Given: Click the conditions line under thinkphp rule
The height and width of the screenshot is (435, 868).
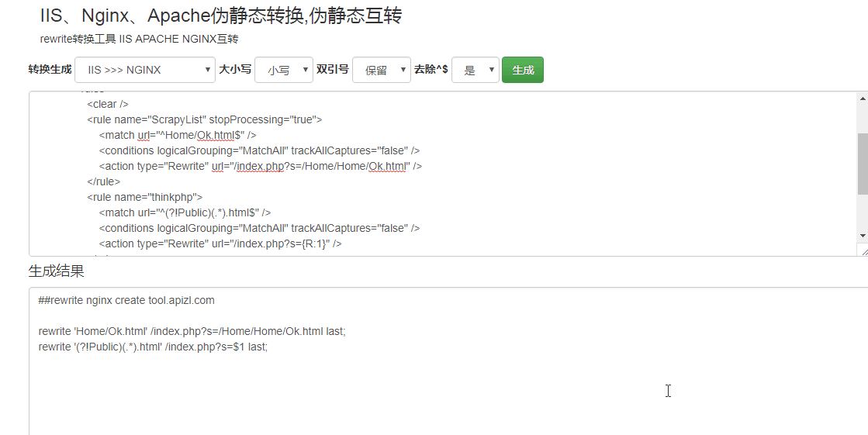Looking at the screenshot, I should pos(259,228).
